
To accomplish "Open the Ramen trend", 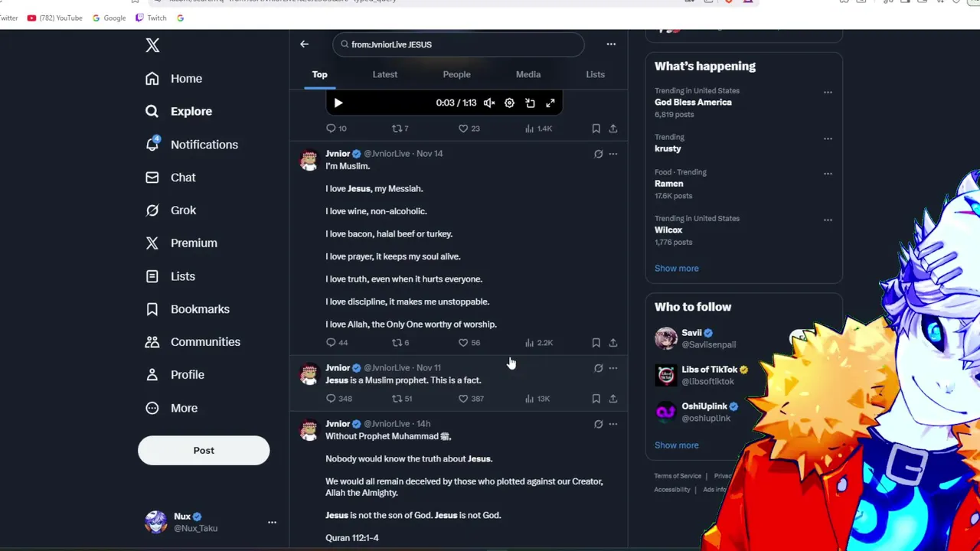I will click(668, 184).
